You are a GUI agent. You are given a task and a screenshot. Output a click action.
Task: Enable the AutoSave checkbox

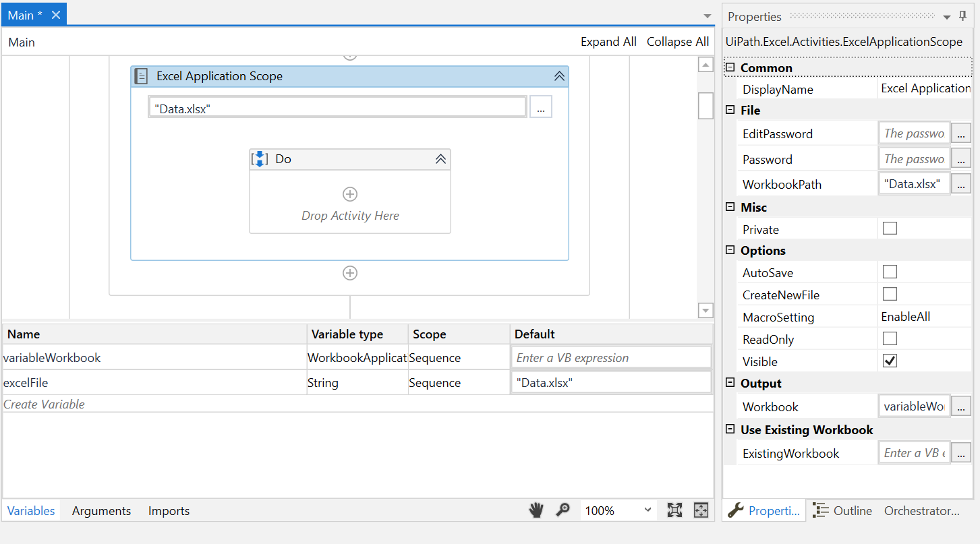[x=890, y=271]
